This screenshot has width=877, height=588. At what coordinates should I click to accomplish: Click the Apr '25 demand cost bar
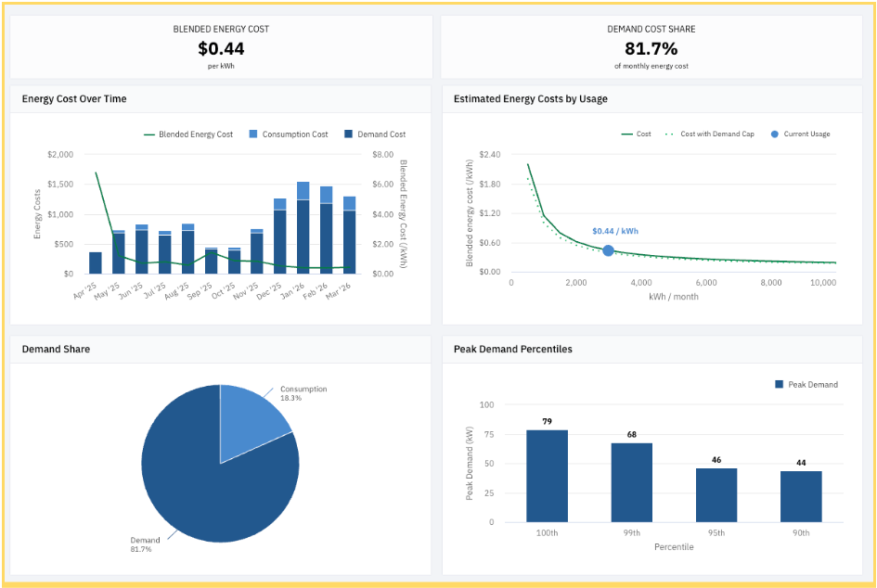click(x=96, y=262)
